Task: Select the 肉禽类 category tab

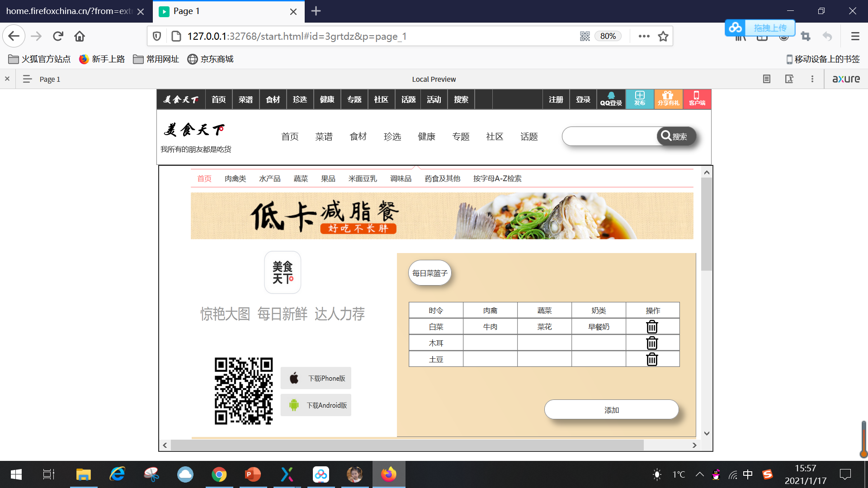Action: coord(235,178)
